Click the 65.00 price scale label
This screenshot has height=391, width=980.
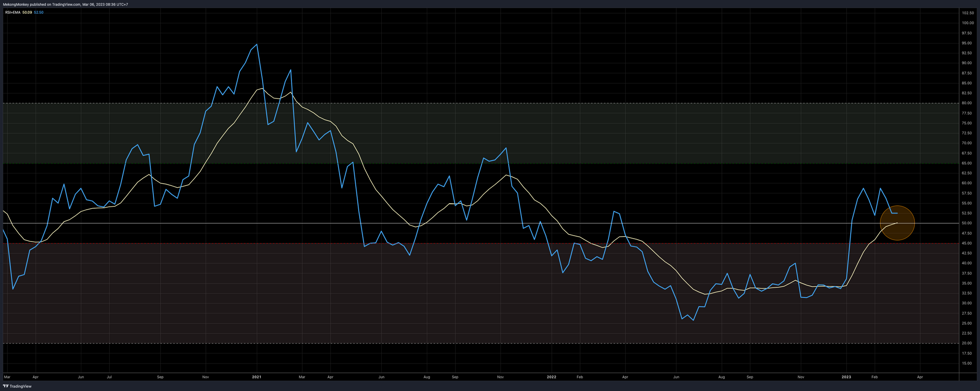coord(967,163)
